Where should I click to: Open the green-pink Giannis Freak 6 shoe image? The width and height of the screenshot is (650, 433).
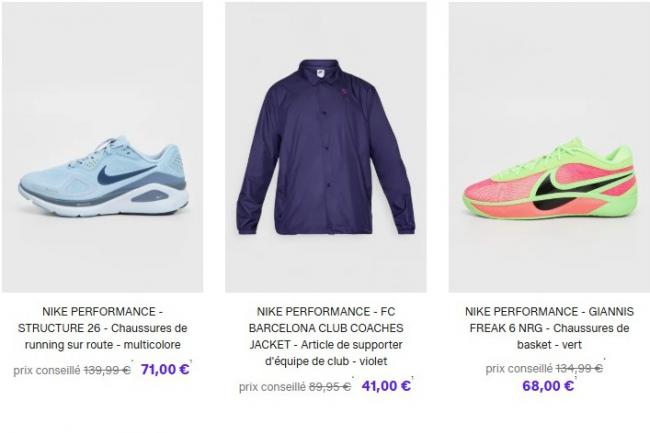pos(549,147)
